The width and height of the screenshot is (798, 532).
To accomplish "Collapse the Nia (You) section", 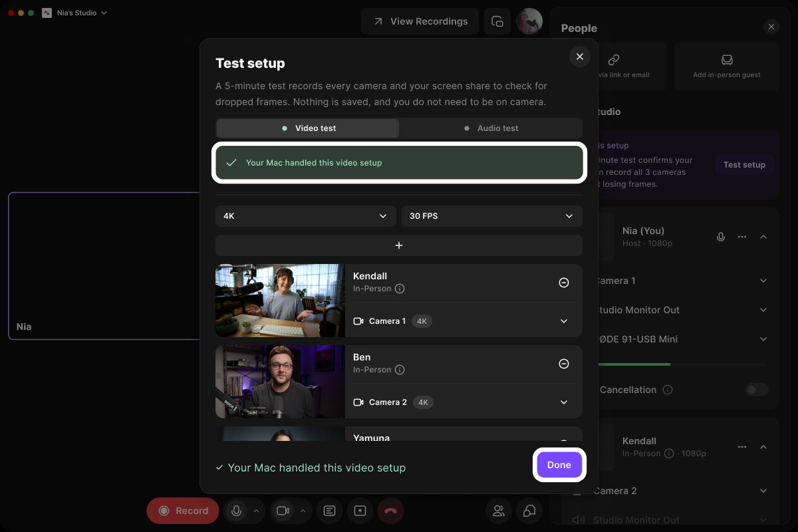I will (763, 237).
